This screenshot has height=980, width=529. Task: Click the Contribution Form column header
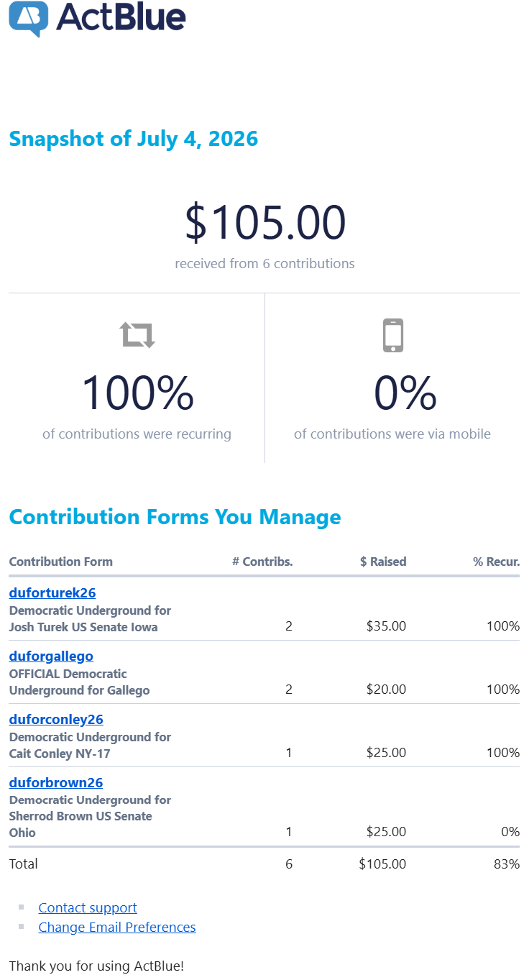tap(61, 562)
